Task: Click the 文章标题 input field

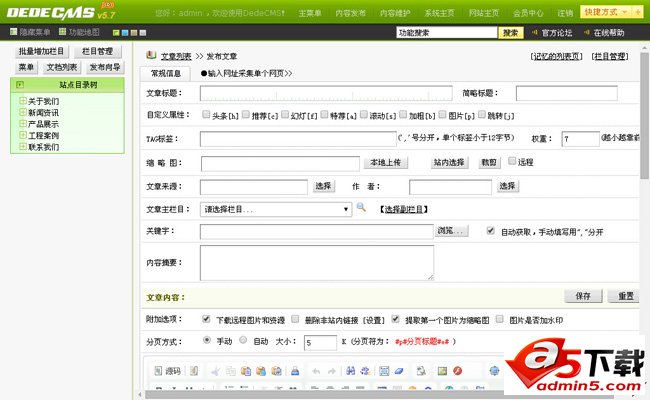Action: click(326, 93)
